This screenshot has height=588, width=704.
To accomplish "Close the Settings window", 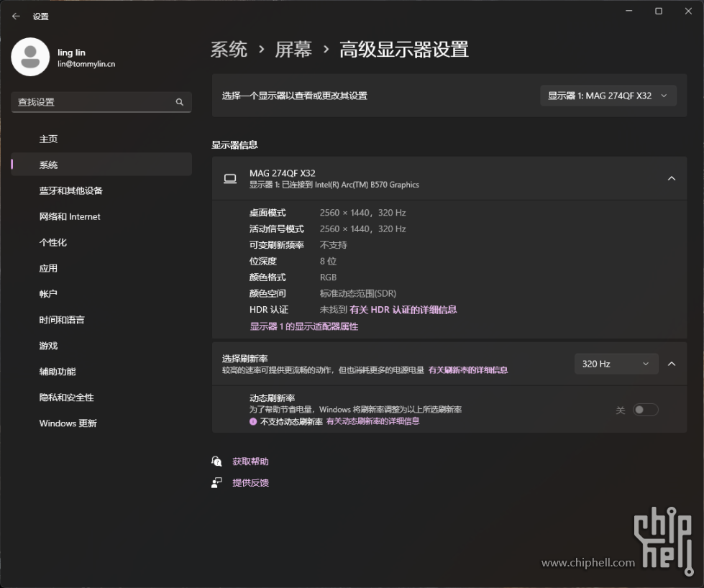I will [688, 11].
